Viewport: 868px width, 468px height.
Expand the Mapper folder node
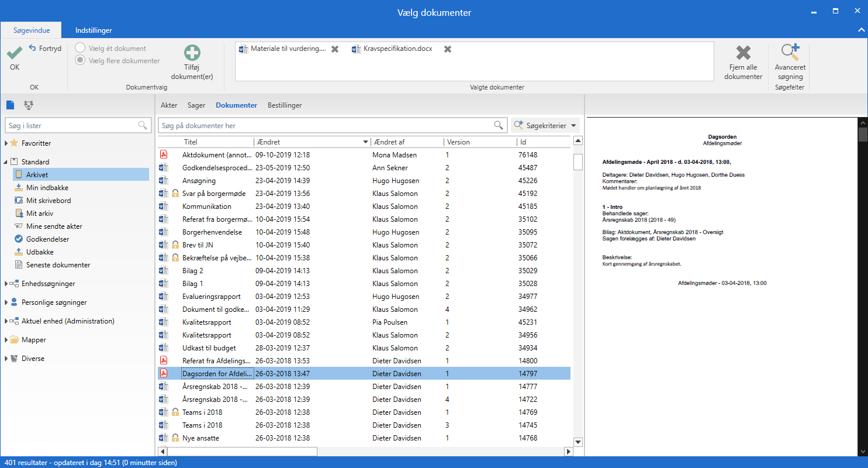click(x=6, y=340)
